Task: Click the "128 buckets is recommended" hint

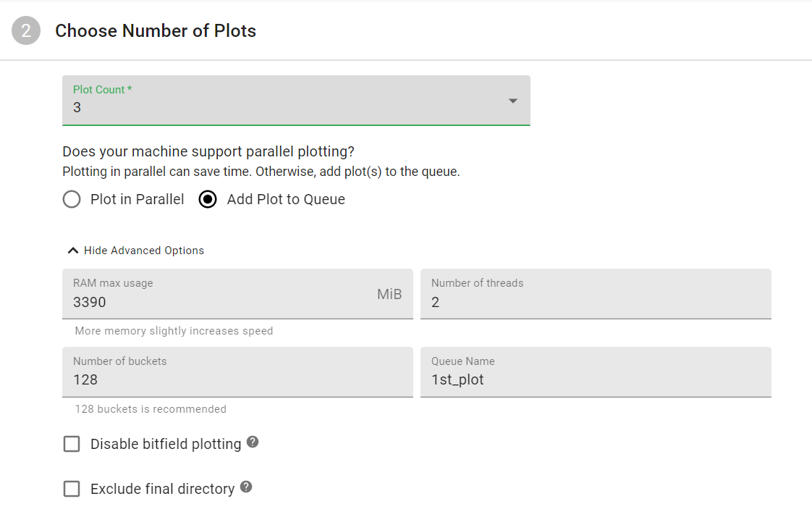Action: click(x=151, y=409)
